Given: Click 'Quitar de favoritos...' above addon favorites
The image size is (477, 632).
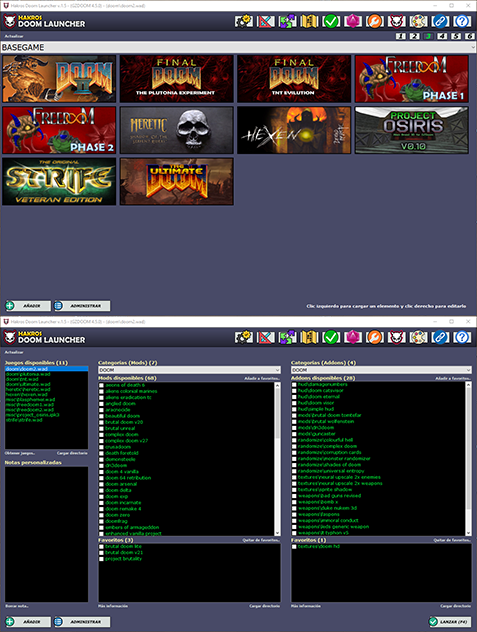Looking at the screenshot, I should [x=452, y=540].
